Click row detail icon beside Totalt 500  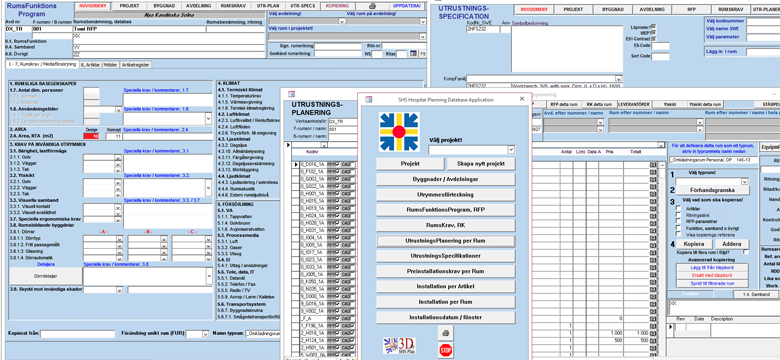[x=653, y=340]
